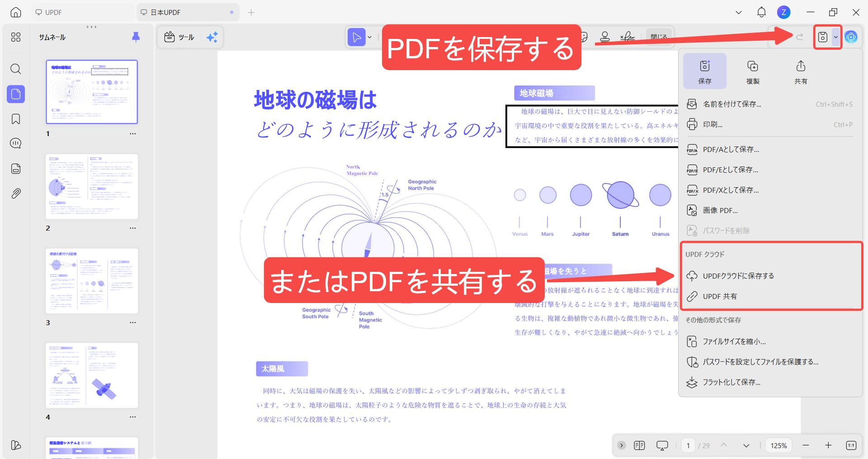The image size is (868, 459).
Task: Open the attachments paperclip panel
Action: coord(16,194)
